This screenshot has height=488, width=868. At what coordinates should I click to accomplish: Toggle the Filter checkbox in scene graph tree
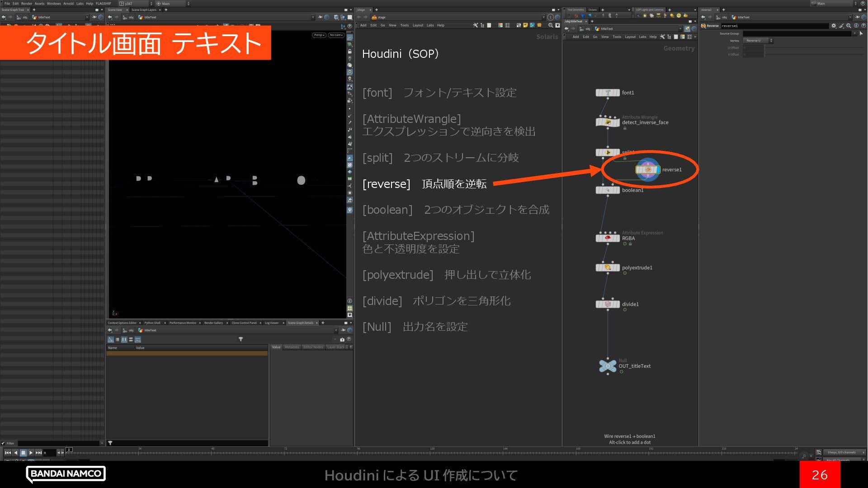click(x=3, y=443)
